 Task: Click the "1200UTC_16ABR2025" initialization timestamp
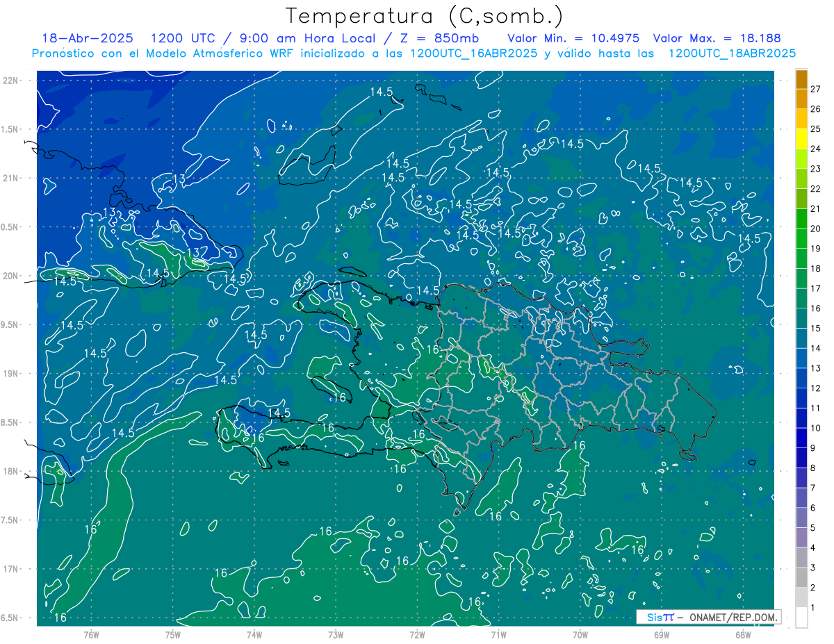pos(474,53)
